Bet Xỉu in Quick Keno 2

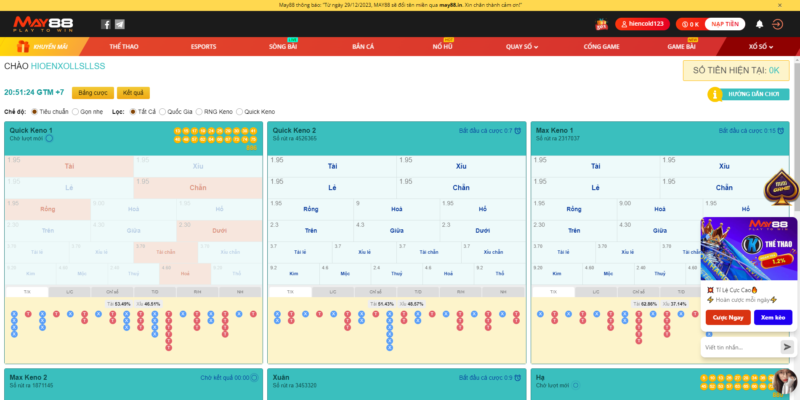pyautogui.click(x=461, y=166)
